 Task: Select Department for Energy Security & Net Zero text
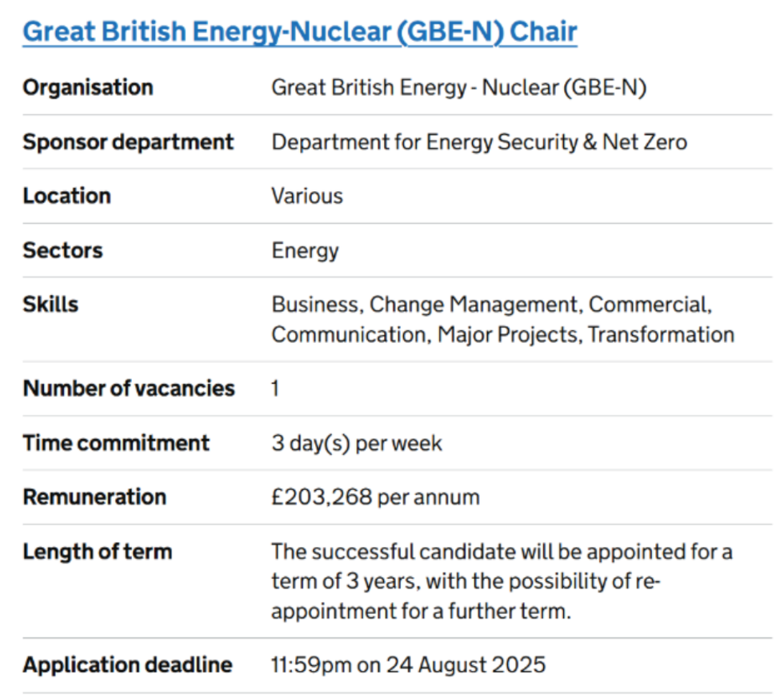coord(479,142)
